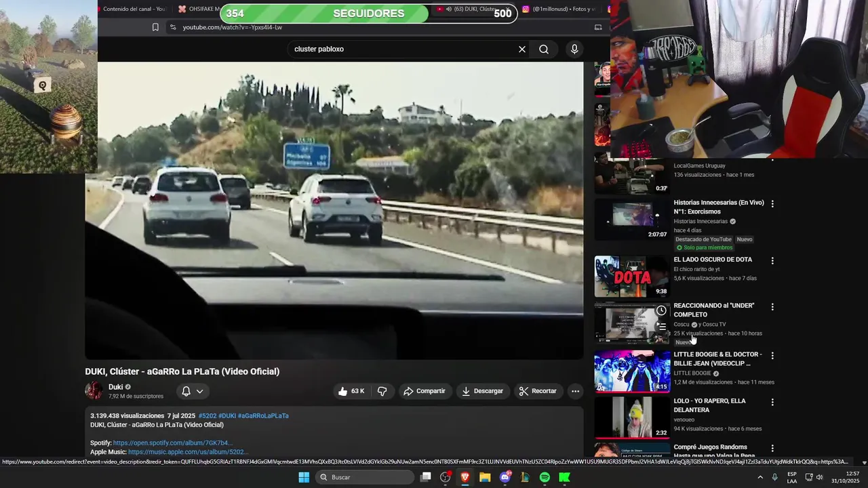Open the #aGaRRoLaPLaTa hashtag link
The image size is (868, 488).
[x=263, y=416]
